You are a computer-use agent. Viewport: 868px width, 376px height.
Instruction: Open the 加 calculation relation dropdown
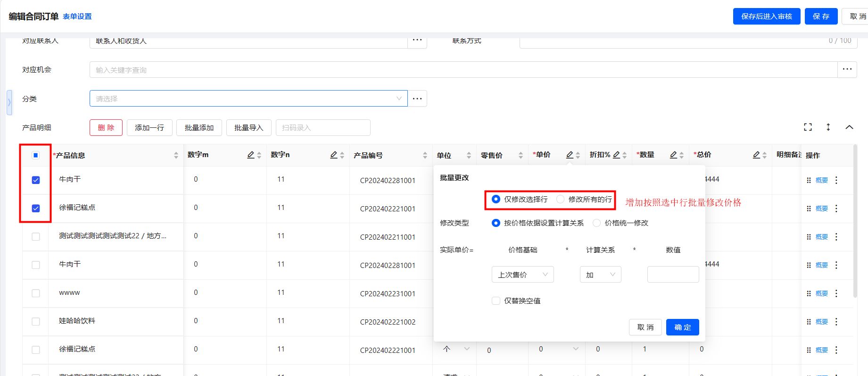point(600,275)
